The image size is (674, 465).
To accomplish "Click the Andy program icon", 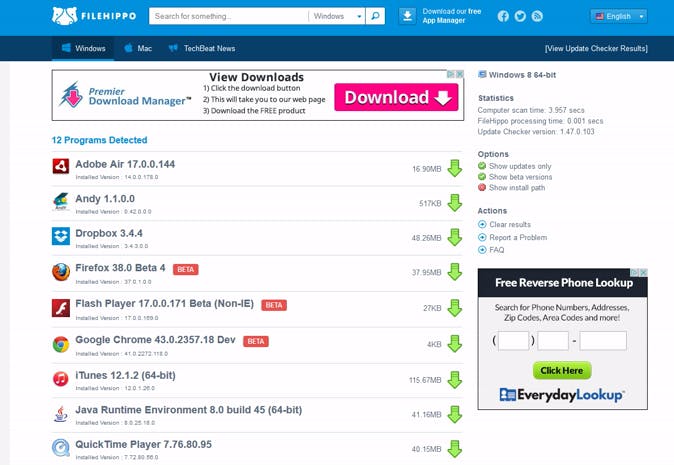I will pyautogui.click(x=61, y=201).
